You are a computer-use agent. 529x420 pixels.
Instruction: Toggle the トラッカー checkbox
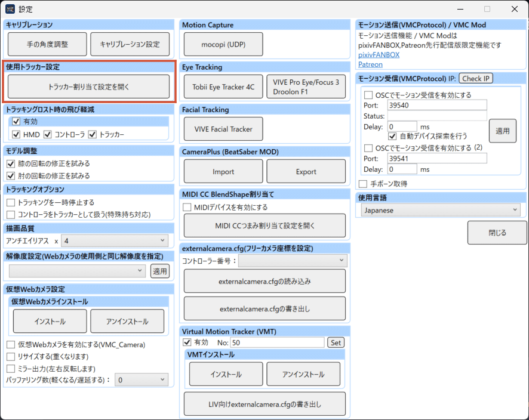pyautogui.click(x=92, y=134)
